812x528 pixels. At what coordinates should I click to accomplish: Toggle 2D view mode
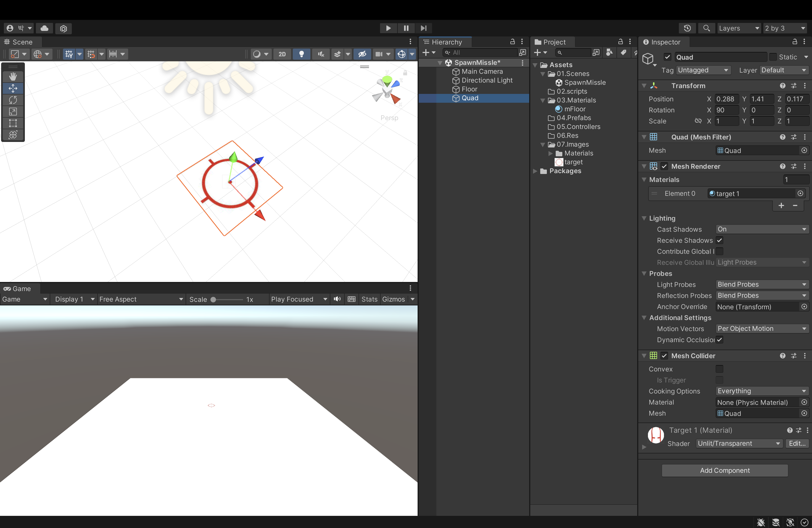pyautogui.click(x=282, y=54)
